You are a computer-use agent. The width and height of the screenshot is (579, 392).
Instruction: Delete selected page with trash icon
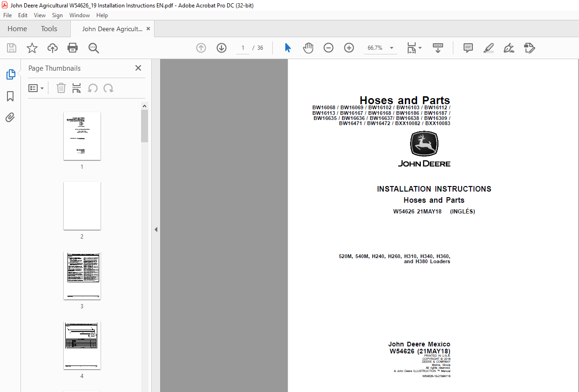[61, 88]
